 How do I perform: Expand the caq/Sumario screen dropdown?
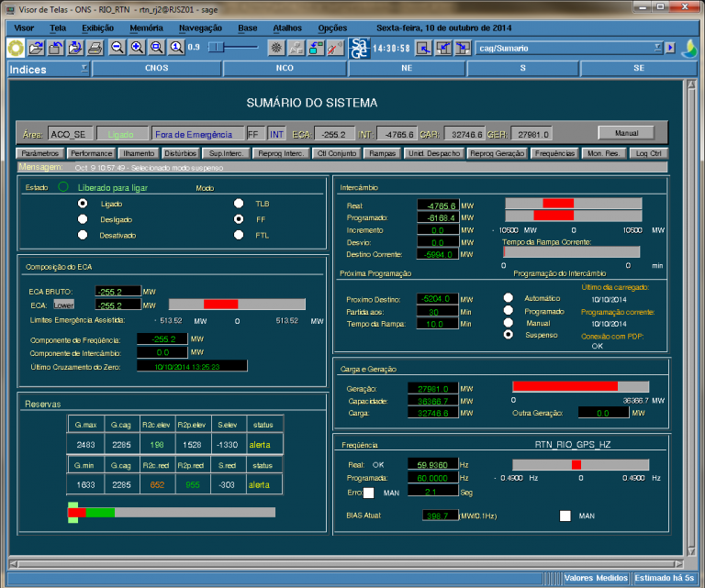(x=657, y=47)
